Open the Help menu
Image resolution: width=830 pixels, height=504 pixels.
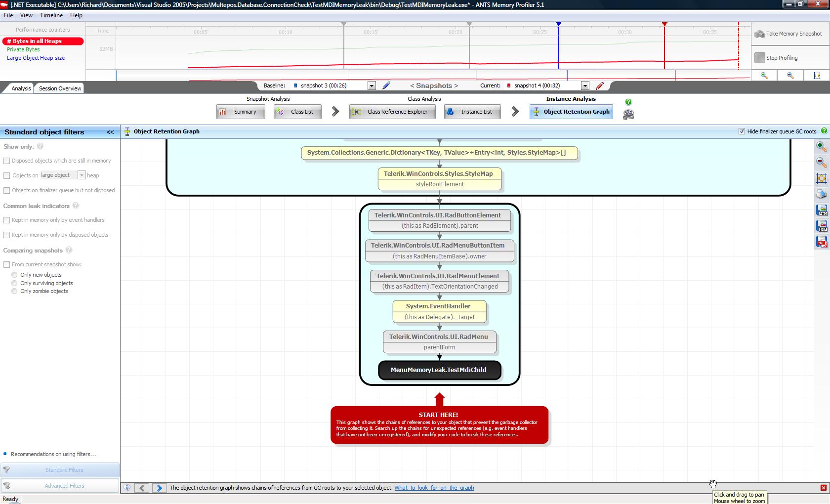coord(76,15)
